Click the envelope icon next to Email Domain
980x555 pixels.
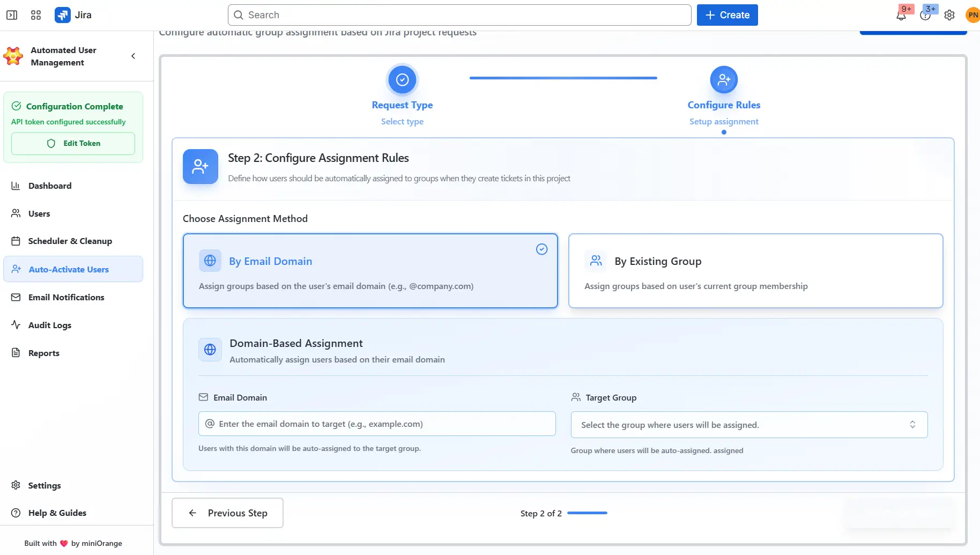203,397
